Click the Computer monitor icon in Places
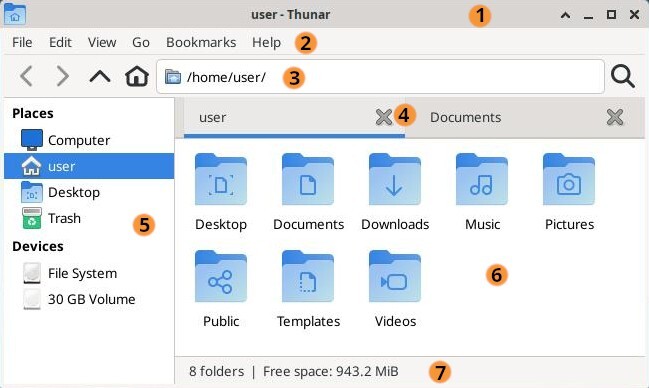The width and height of the screenshot is (649, 388). [32, 140]
